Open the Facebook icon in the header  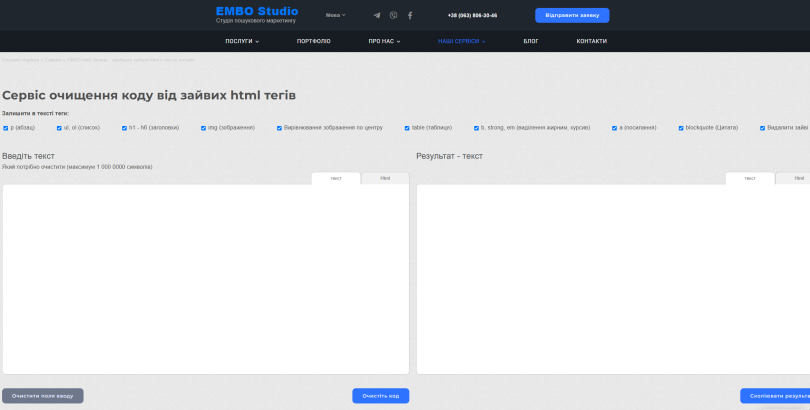[x=410, y=15]
